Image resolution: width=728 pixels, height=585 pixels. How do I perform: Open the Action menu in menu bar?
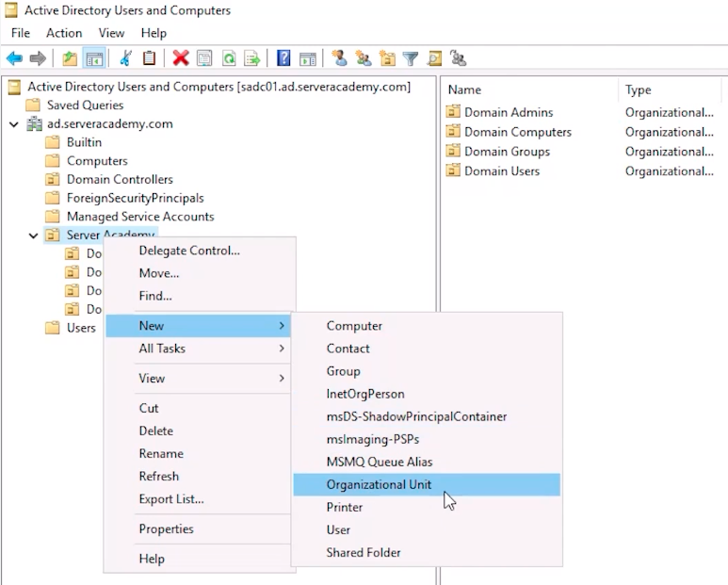pyautogui.click(x=64, y=33)
